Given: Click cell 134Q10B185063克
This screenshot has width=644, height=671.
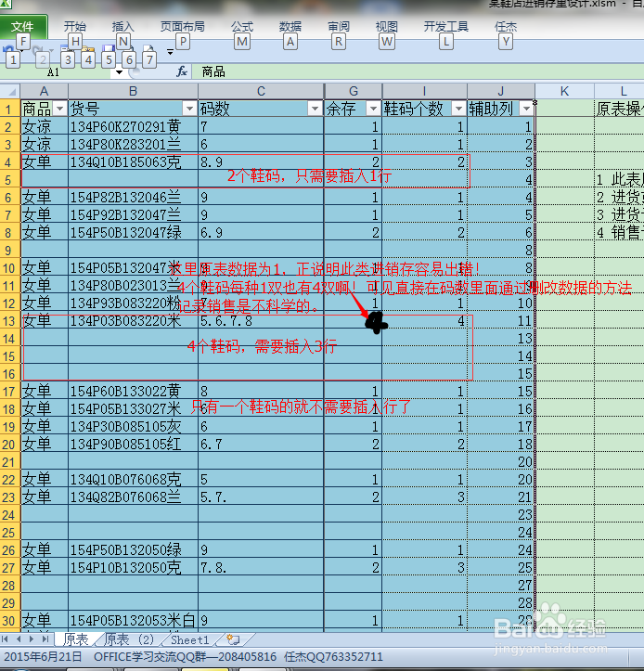Looking at the screenshot, I should 133,162.
